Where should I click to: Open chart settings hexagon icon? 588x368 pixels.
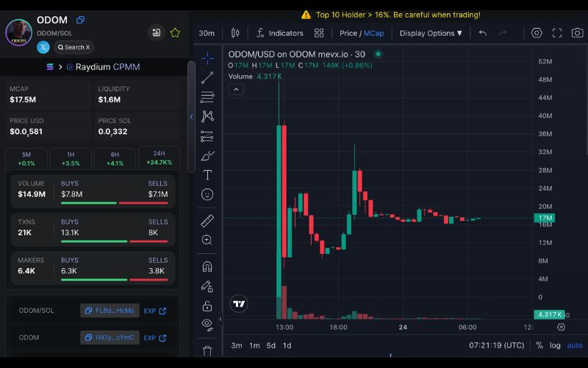[537, 33]
